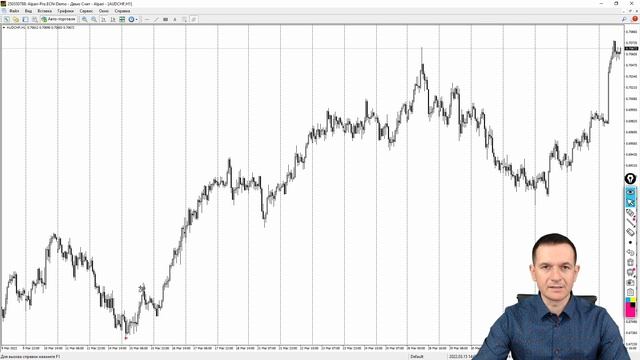Click the trash bin in drawing bar

(630, 262)
